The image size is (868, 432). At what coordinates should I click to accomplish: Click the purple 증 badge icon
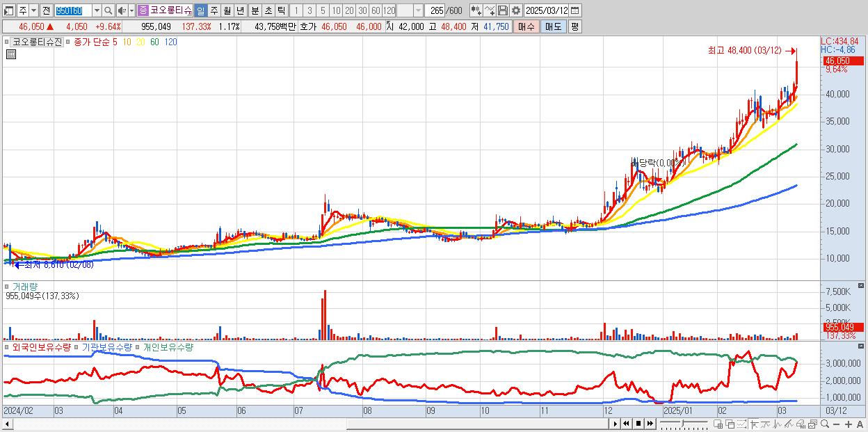pos(143,10)
